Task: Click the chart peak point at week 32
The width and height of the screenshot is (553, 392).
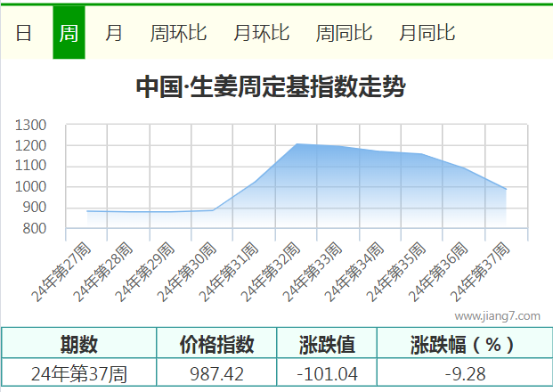Action: 297,144
